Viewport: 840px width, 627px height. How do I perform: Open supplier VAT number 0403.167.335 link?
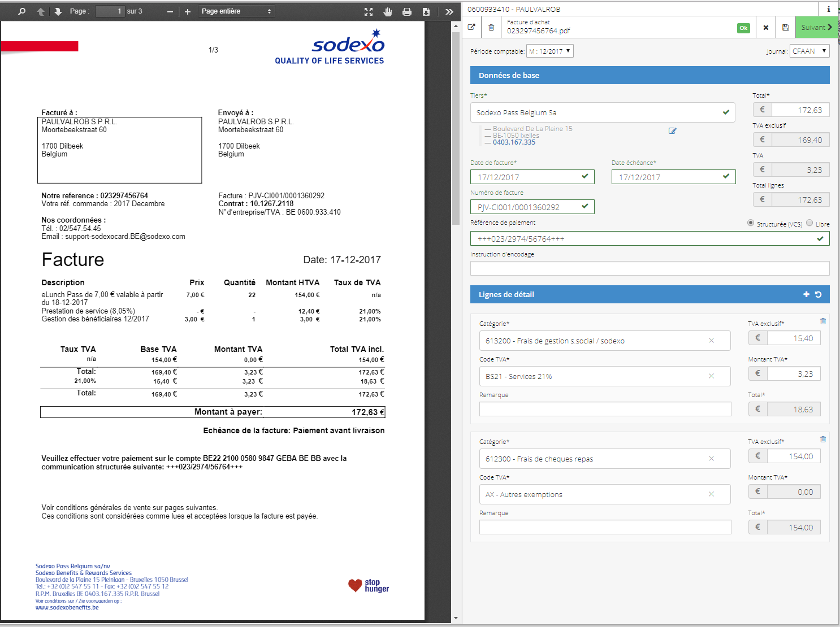[514, 142]
